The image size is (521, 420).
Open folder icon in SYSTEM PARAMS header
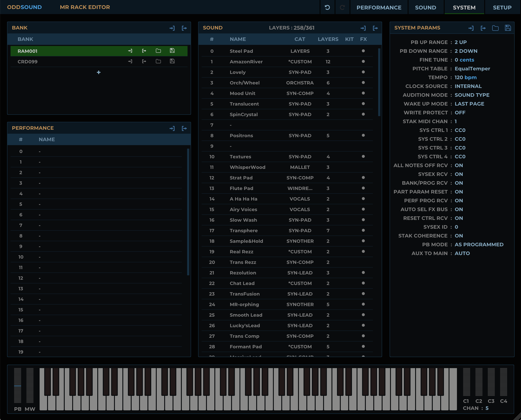tap(495, 28)
